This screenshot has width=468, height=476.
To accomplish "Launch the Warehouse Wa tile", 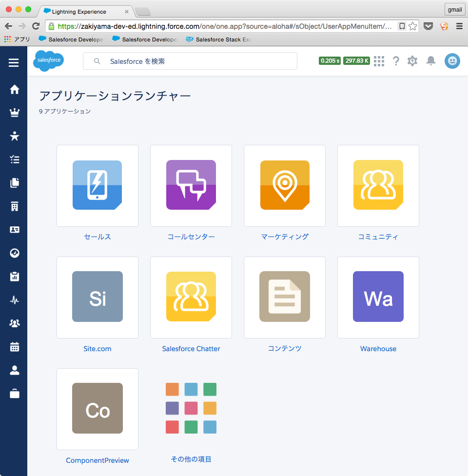I will [x=378, y=297].
